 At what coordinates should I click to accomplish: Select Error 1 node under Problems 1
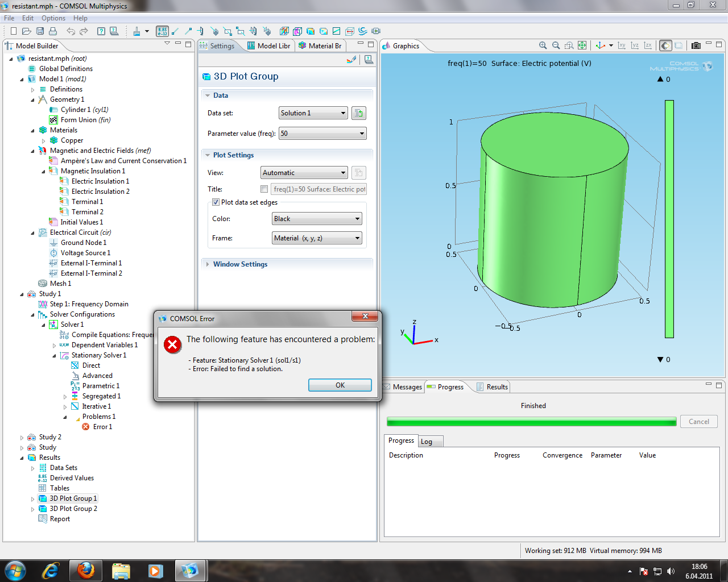(x=102, y=427)
